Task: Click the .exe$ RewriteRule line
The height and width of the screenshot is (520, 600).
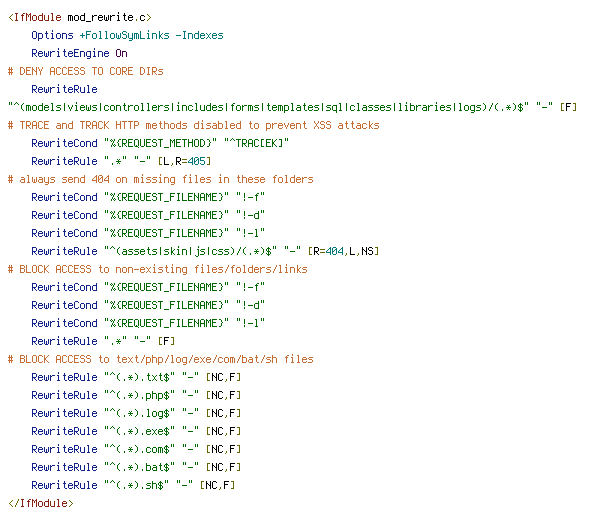Action: [x=136, y=431]
